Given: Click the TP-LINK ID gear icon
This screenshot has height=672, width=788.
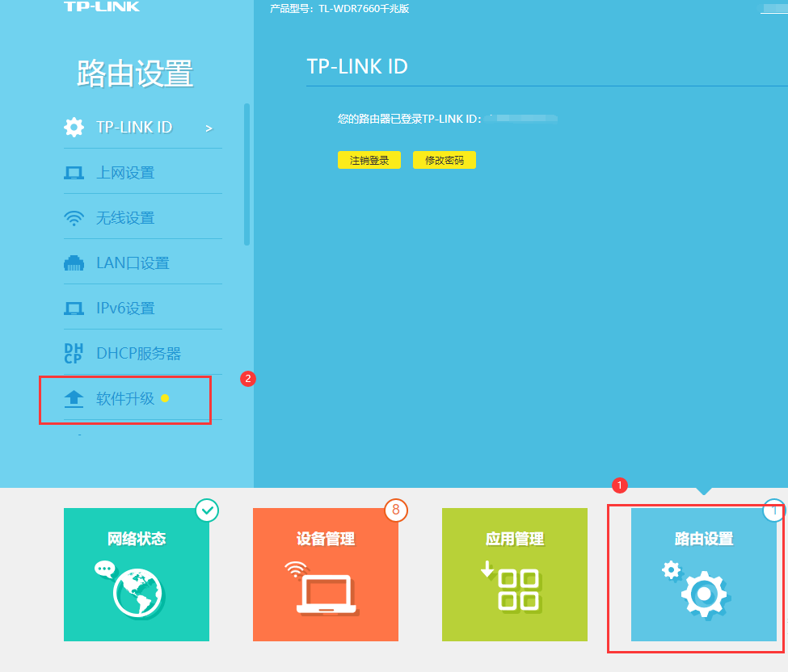Looking at the screenshot, I should point(74,127).
